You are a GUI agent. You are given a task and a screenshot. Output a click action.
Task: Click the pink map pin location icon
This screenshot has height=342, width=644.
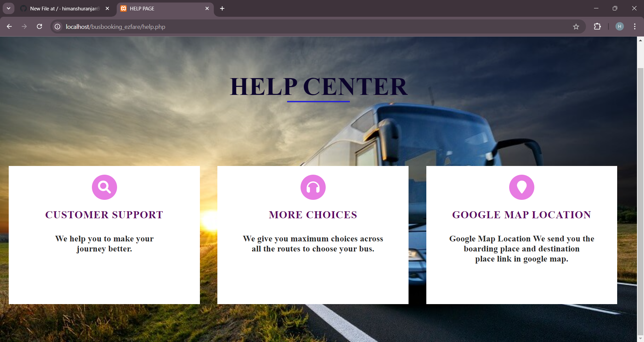(x=522, y=187)
